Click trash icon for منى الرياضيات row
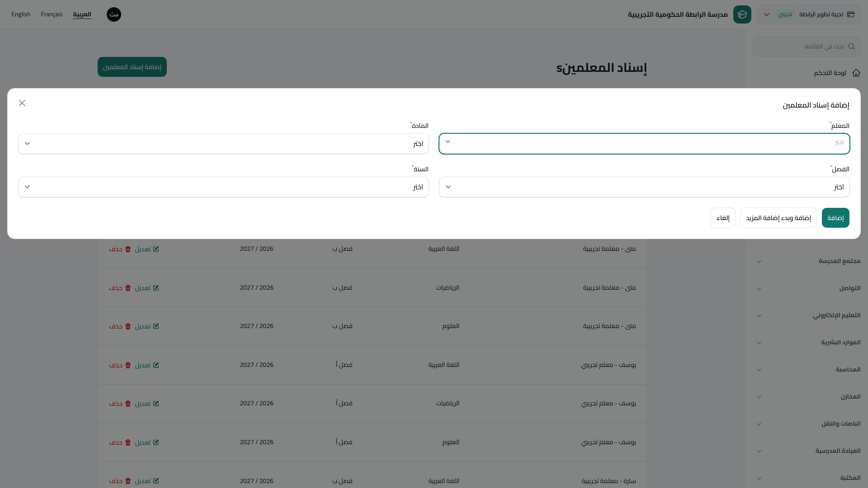Screen dimensions: 868x488 pyautogui.click(x=128, y=288)
